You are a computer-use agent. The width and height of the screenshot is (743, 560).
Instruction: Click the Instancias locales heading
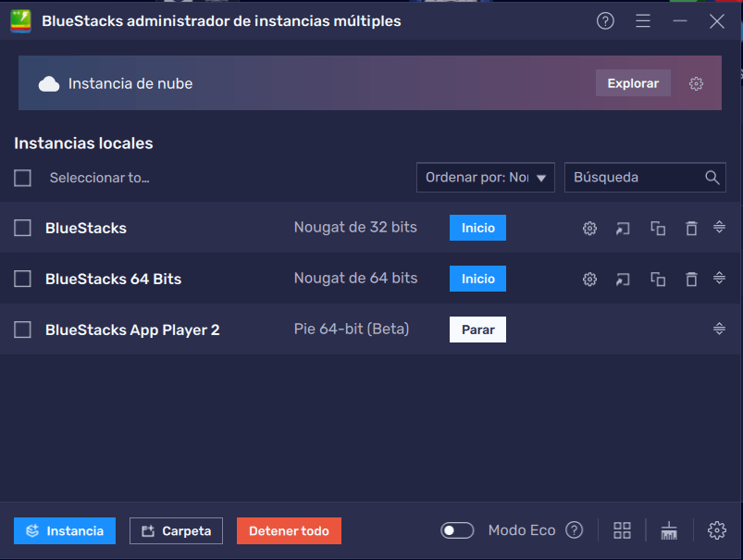tap(83, 143)
